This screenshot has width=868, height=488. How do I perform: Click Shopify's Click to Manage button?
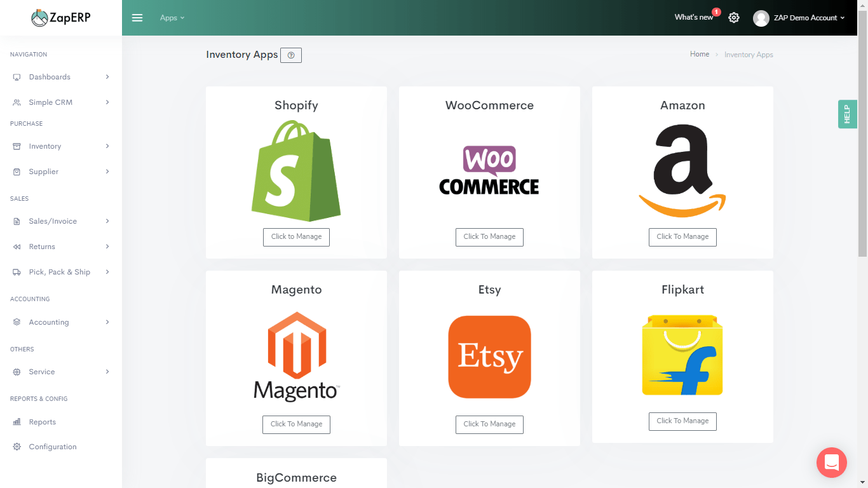pos(296,237)
